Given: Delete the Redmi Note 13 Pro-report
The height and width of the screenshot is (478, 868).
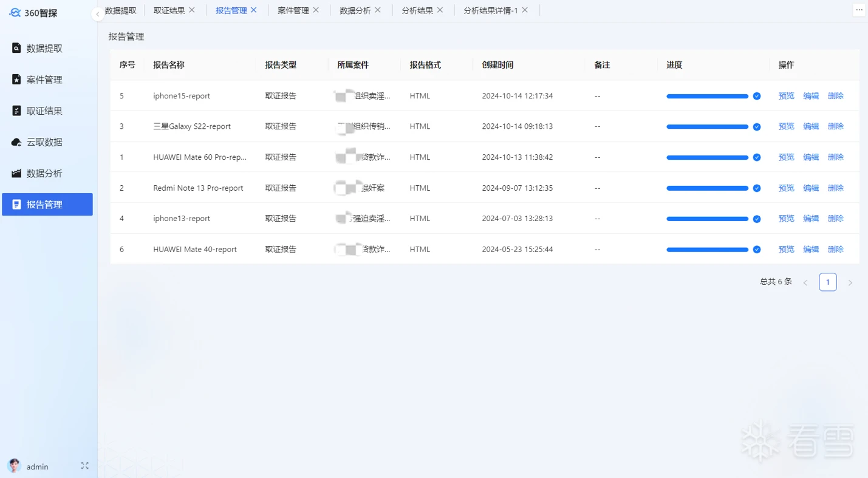Looking at the screenshot, I should [x=836, y=188].
